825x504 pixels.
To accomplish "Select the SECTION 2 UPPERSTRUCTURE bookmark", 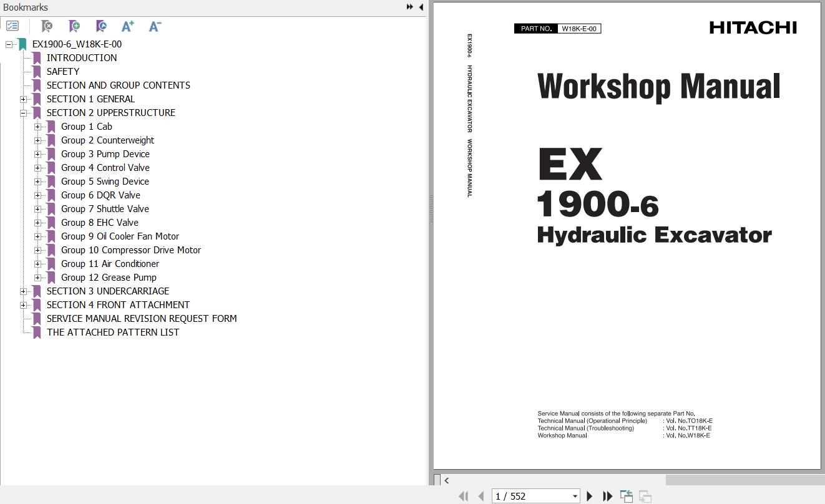I will pos(111,113).
